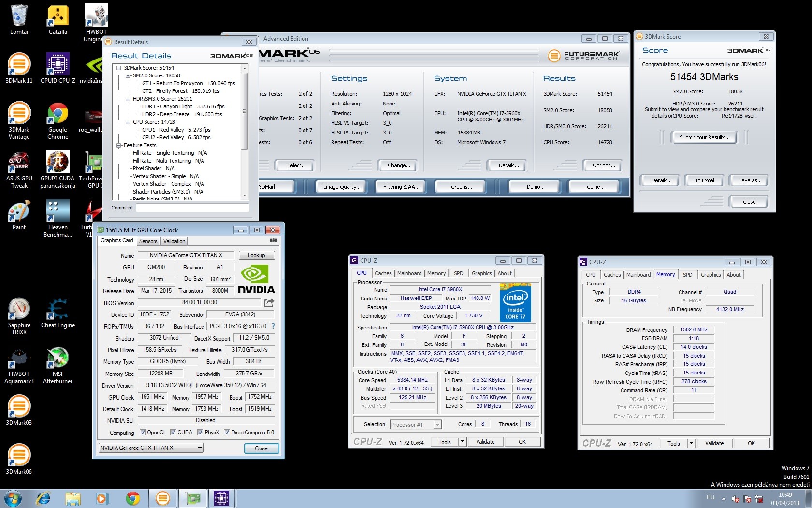
Task: Click Validate in the CPU-Z CPU window
Action: pyautogui.click(x=485, y=442)
